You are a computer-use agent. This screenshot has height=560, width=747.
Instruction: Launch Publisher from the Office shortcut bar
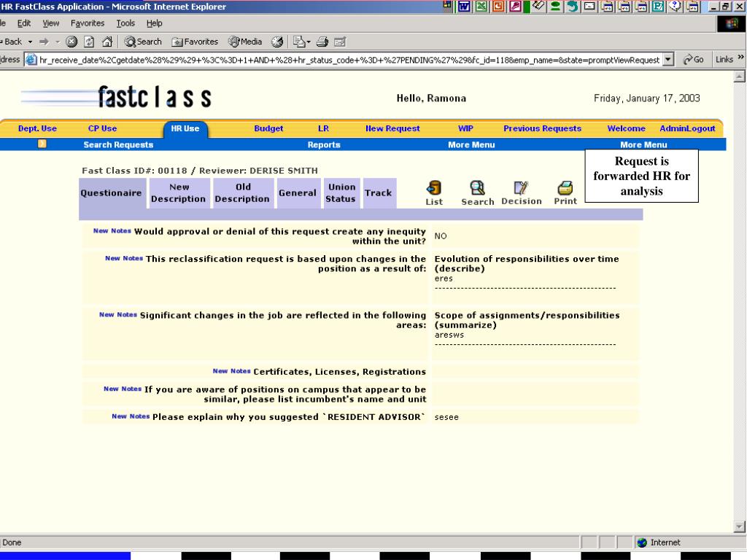click(659, 7)
